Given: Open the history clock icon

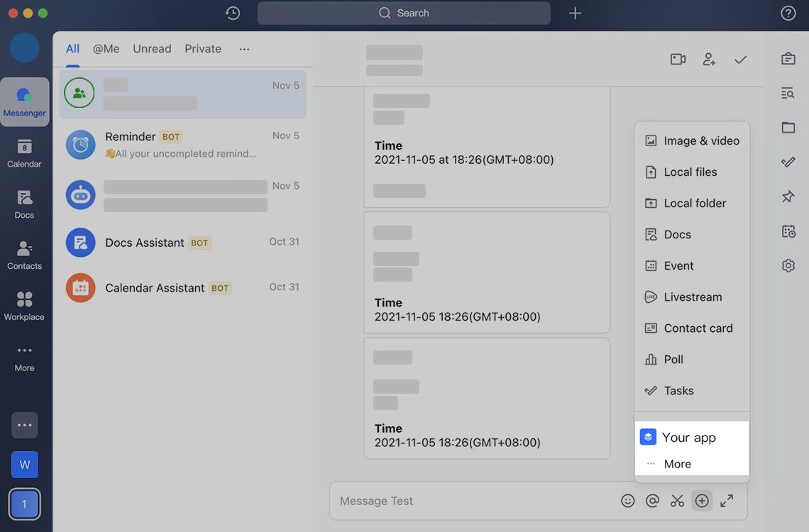Looking at the screenshot, I should click(233, 13).
